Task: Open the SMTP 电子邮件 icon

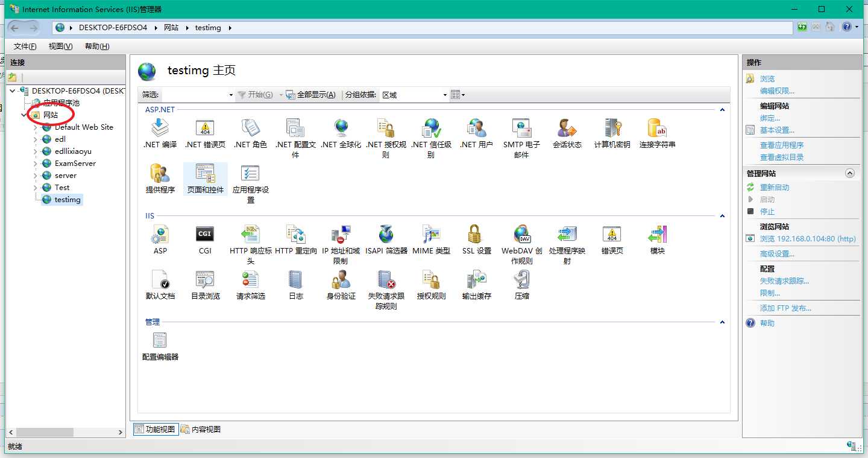Action: [521, 138]
